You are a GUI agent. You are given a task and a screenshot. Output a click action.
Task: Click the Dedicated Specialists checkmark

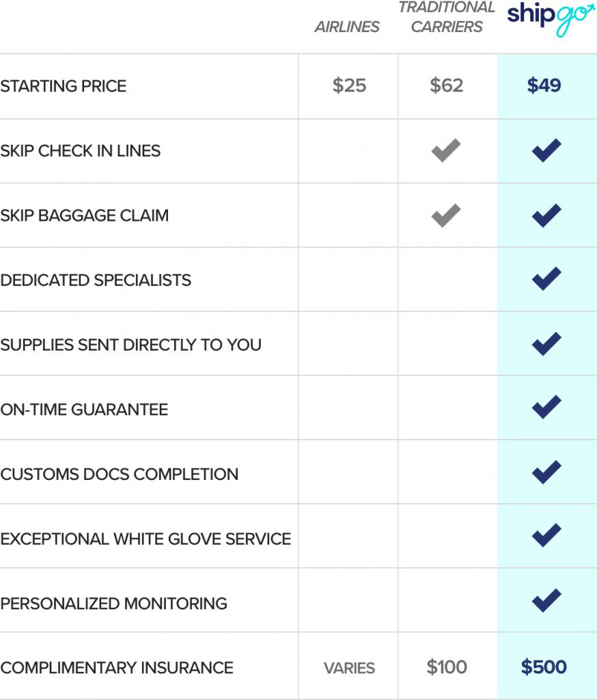(x=546, y=279)
